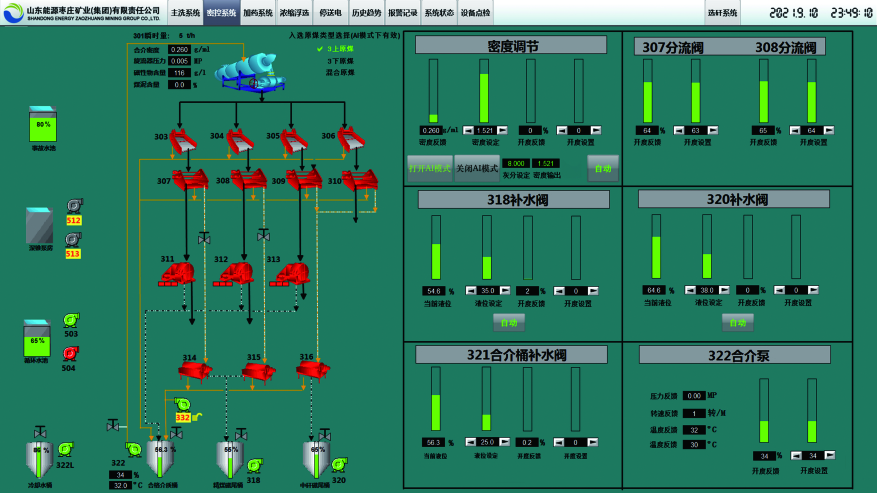The width and height of the screenshot is (877, 493).
Task: Click the 自动 button under 320补水阀
Action: click(737, 323)
